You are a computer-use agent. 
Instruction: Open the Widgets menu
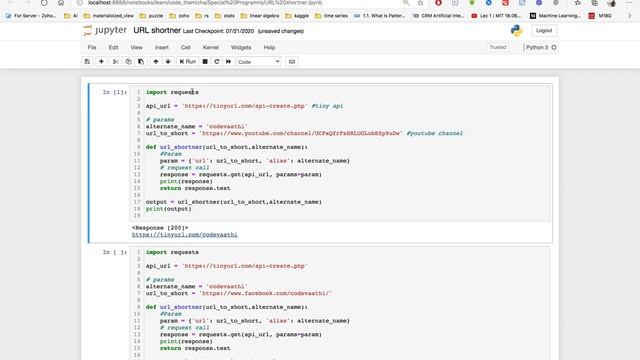pyautogui.click(x=241, y=47)
